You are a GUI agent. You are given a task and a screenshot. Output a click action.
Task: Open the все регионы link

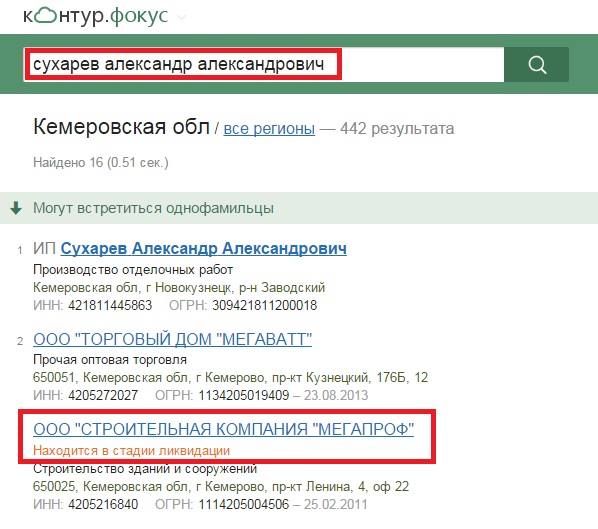click(x=269, y=129)
